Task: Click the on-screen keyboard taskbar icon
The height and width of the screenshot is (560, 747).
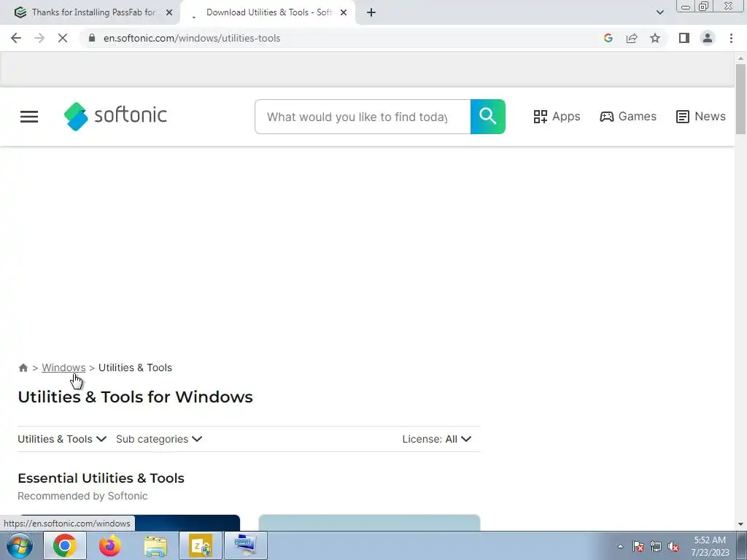Action: point(246,546)
